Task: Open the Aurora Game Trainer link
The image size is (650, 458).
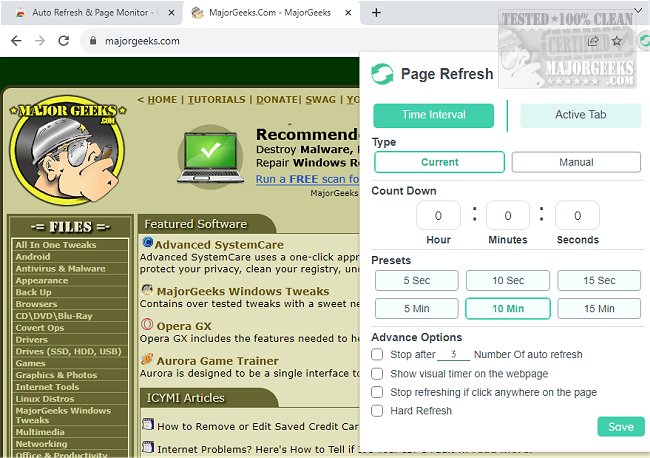Action: click(x=218, y=361)
